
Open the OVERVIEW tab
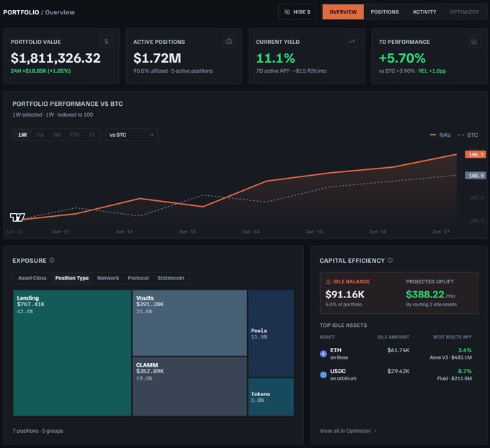pyautogui.click(x=343, y=12)
